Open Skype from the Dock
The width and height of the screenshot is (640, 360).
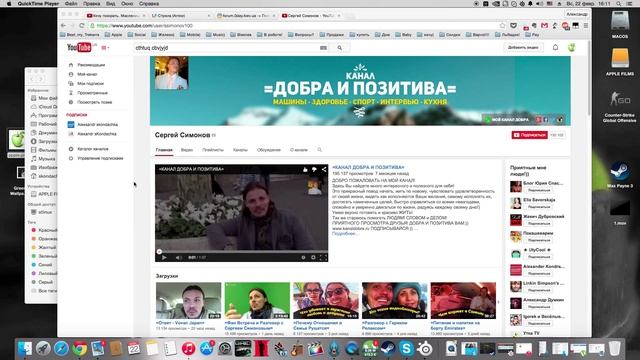click(406, 348)
